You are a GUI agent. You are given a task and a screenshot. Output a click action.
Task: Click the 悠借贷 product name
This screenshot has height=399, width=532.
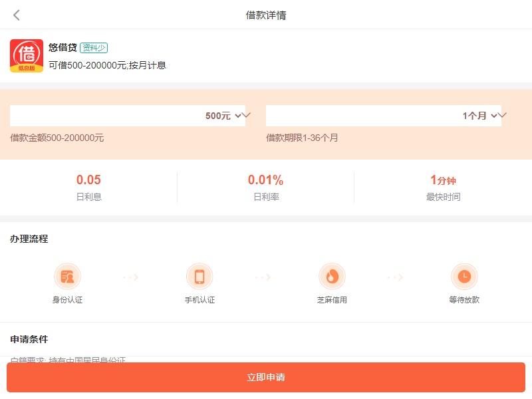(x=63, y=48)
